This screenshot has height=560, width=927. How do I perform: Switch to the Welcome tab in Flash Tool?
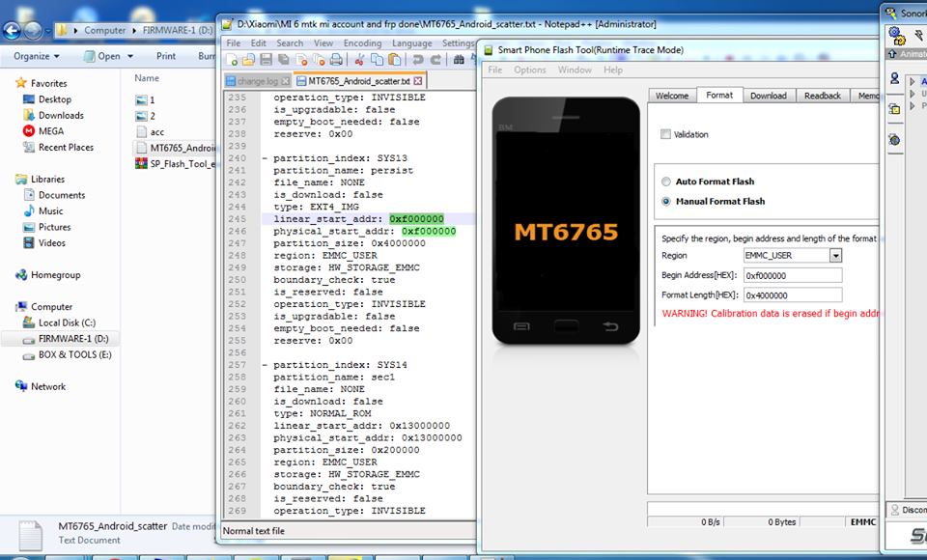click(x=672, y=96)
